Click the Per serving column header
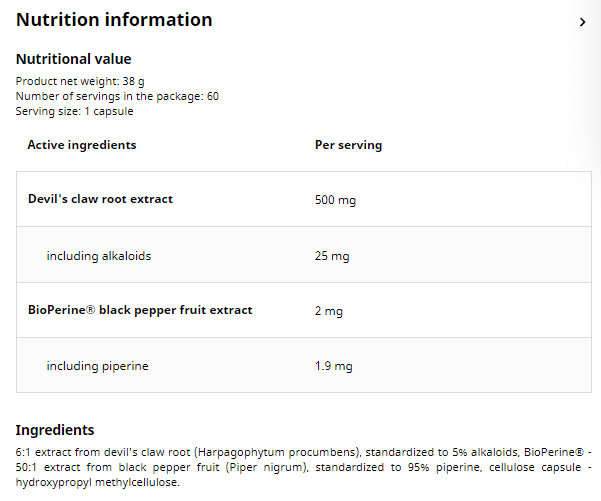This screenshot has width=601, height=501. [348, 145]
